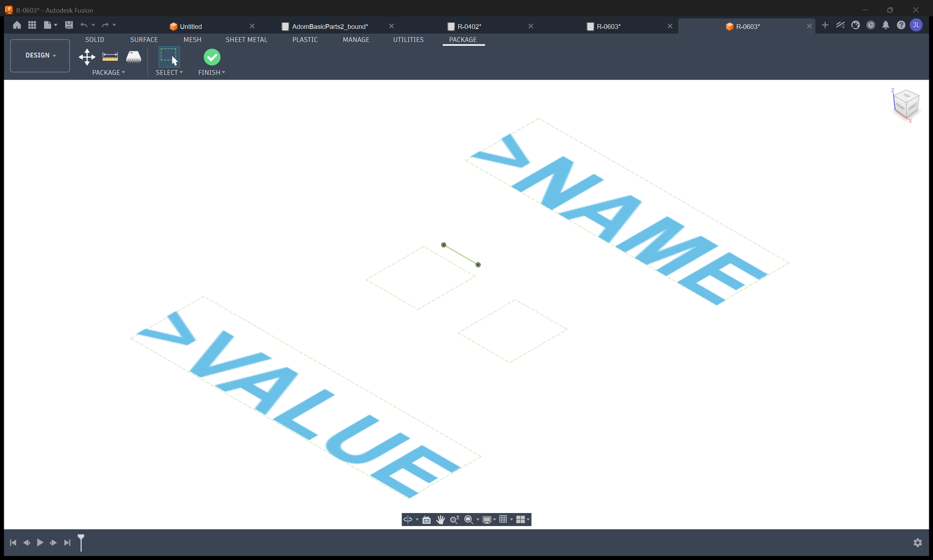Click the ViewCube in the corner
The height and width of the screenshot is (560, 933).
pos(906,104)
